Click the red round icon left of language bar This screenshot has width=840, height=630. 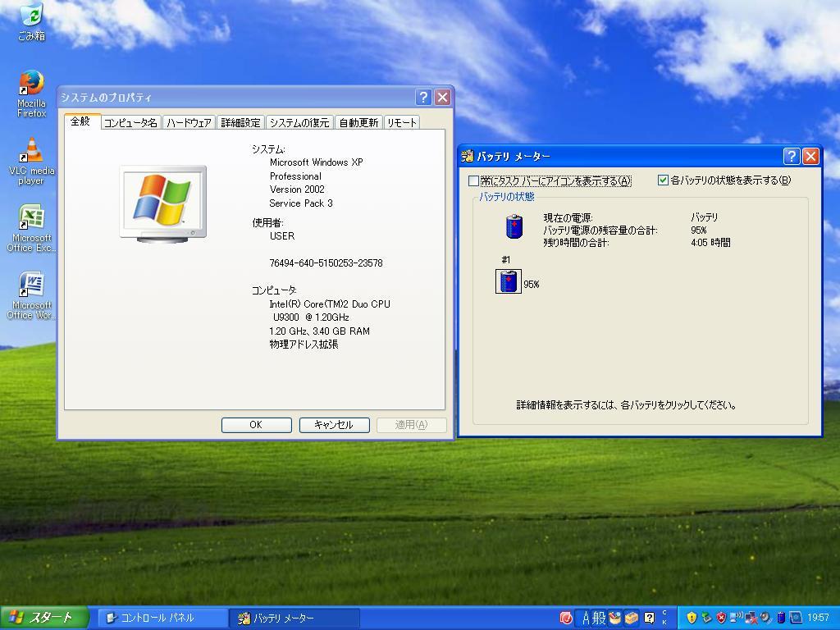coord(566,619)
